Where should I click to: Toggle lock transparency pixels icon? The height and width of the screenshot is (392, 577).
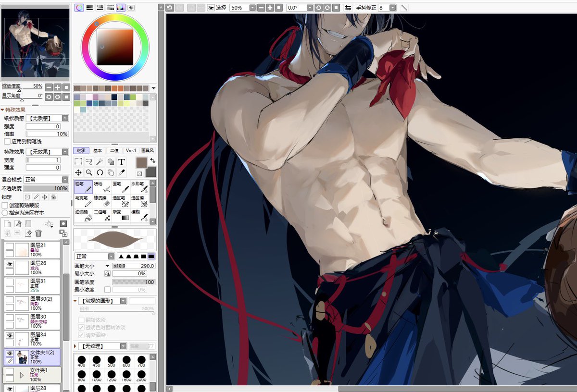coord(27,197)
